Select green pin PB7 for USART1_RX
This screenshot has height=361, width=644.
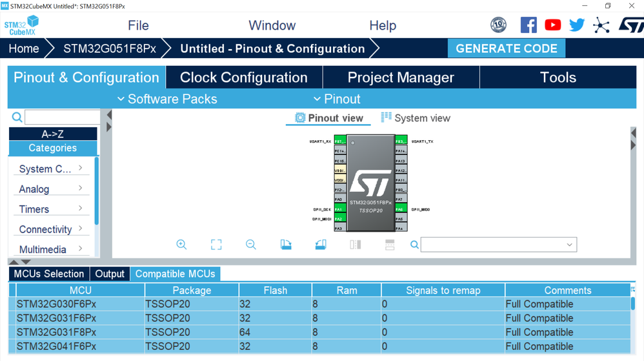tap(340, 141)
